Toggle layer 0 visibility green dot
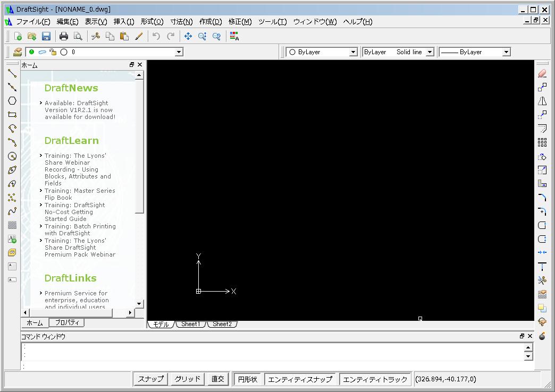Screen dimensions: 555x392 point(31,52)
